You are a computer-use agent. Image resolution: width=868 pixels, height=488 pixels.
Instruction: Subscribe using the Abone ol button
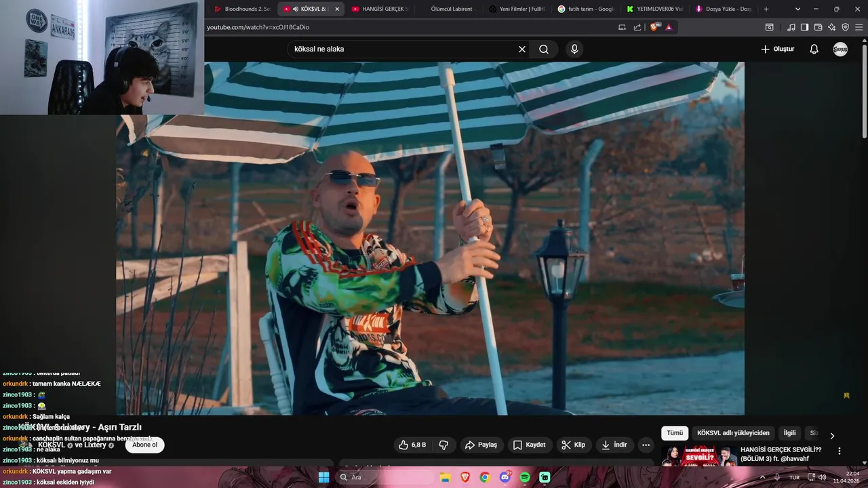tap(144, 445)
